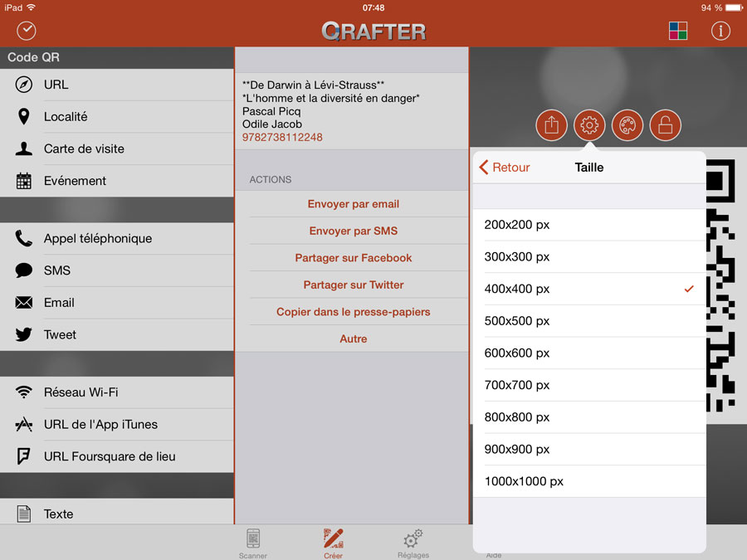Open the color palette round button

pos(627,125)
